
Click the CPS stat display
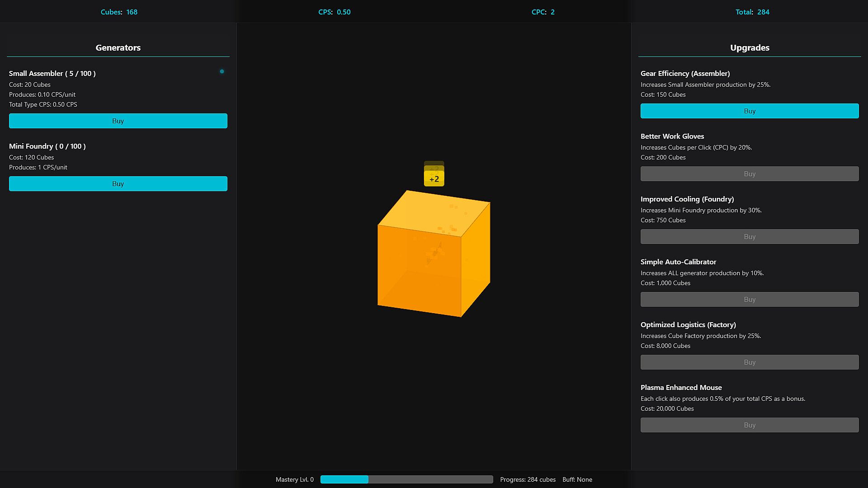(x=334, y=12)
